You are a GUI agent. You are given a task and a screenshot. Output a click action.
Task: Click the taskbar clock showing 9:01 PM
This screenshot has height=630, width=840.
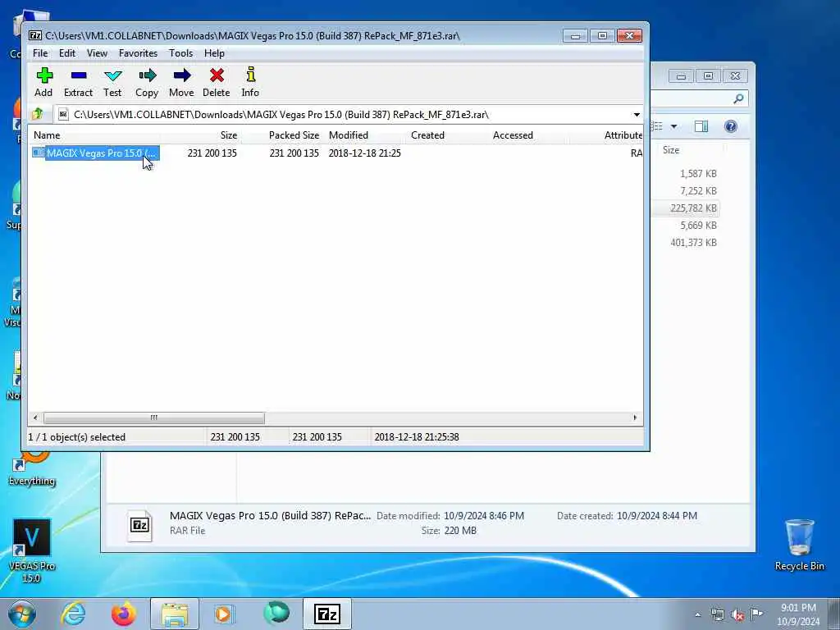click(x=798, y=614)
